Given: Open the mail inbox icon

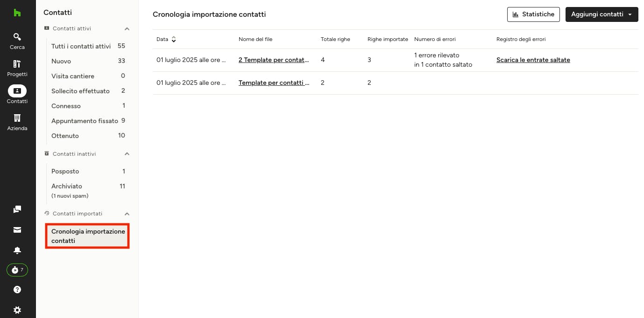Looking at the screenshot, I should click(17, 230).
